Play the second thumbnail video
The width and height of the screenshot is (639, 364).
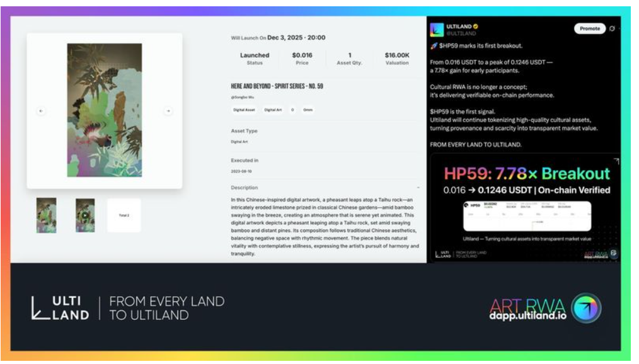point(85,215)
